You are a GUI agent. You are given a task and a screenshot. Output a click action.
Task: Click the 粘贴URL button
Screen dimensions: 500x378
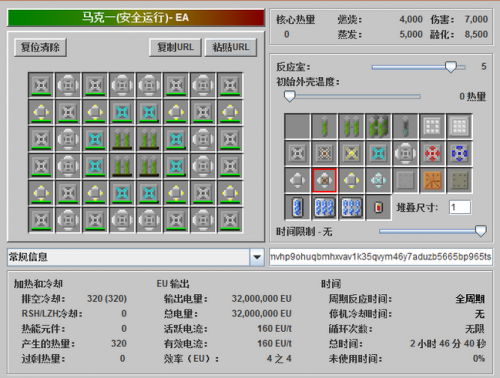[231, 47]
